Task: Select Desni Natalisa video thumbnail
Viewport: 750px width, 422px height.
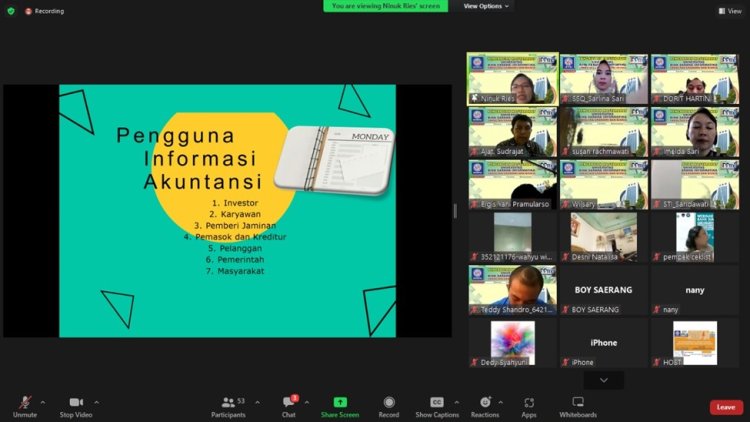Action: (x=604, y=237)
